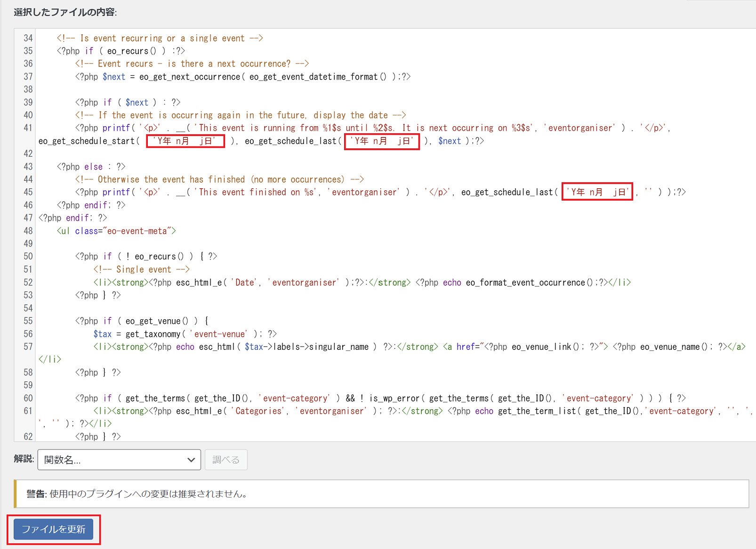Click line number 57 in gutter
Screen dimensions: 756x549
(x=28, y=347)
